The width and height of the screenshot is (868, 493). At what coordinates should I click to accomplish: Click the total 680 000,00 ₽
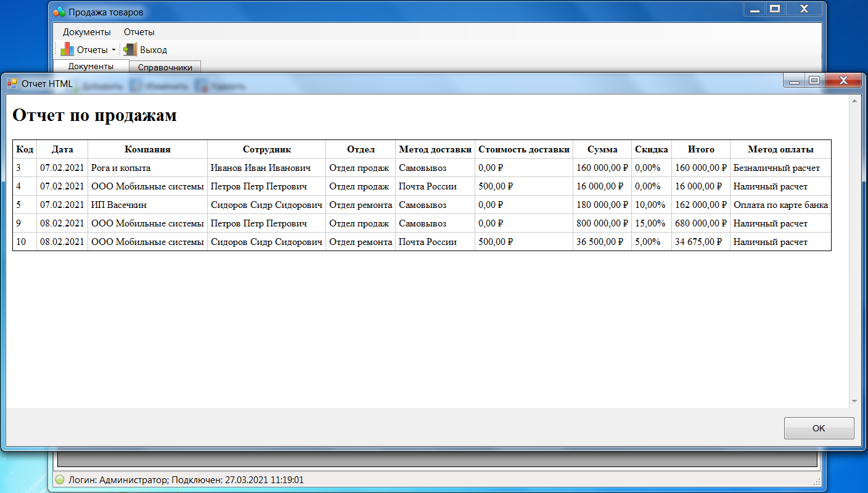[x=701, y=223]
